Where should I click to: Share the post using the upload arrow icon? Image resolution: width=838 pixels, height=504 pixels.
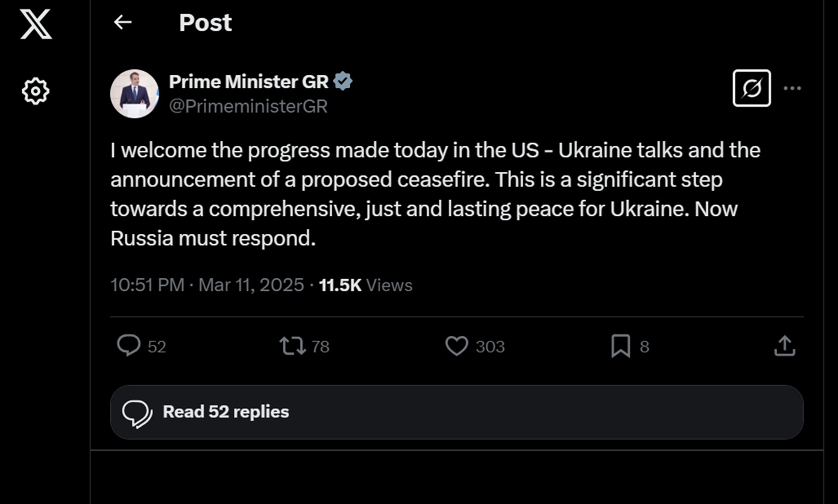784,346
